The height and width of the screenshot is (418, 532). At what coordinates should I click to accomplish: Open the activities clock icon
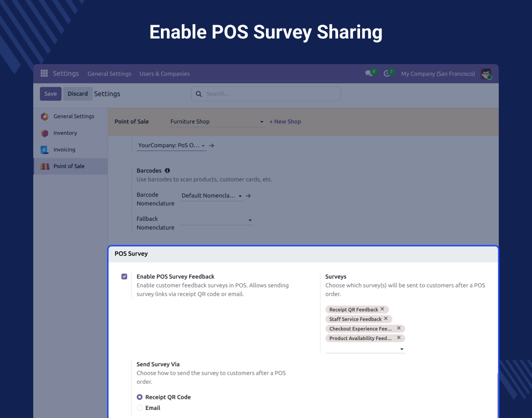(x=387, y=74)
